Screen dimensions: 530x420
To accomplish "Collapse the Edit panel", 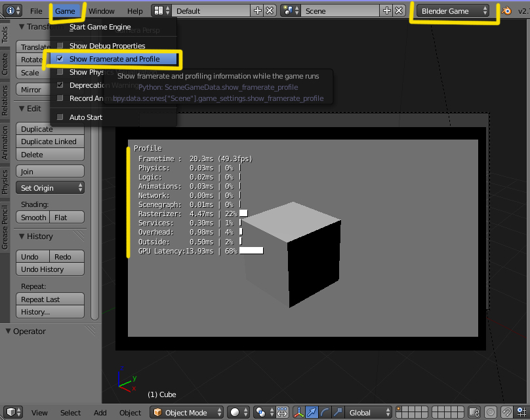I will tap(22, 108).
